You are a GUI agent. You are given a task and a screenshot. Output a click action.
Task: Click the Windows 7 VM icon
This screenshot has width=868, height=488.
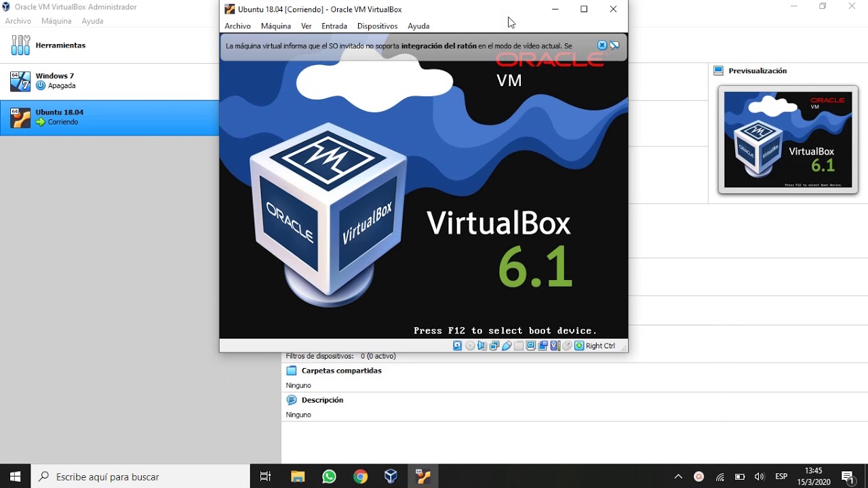[x=20, y=81]
